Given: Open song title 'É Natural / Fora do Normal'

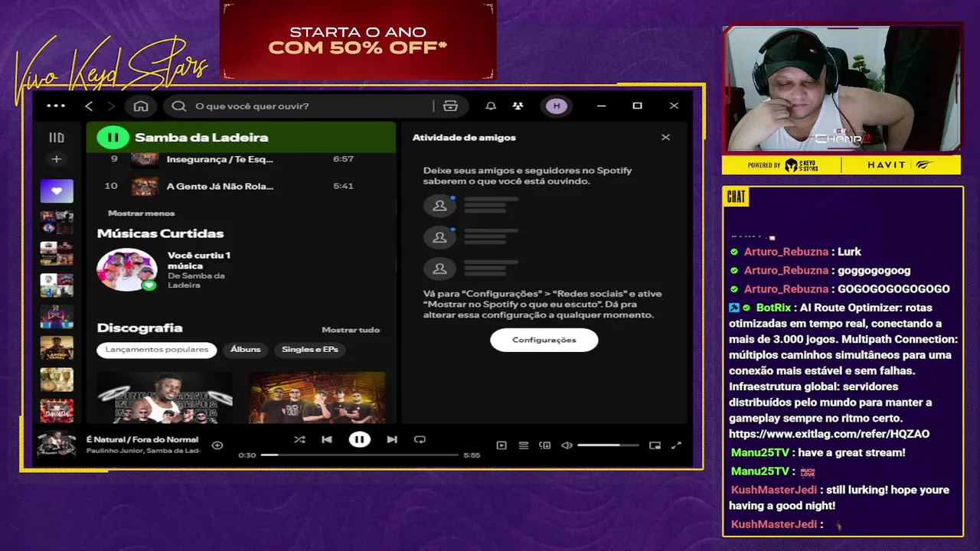Looking at the screenshot, I should point(142,440).
